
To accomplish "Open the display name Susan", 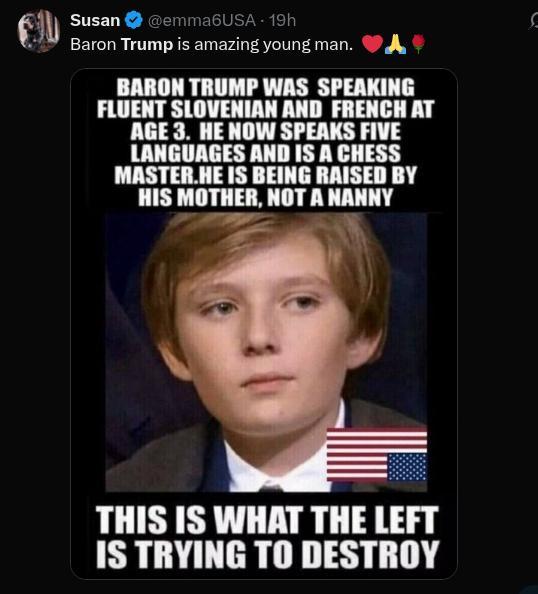I will tap(95, 20).
